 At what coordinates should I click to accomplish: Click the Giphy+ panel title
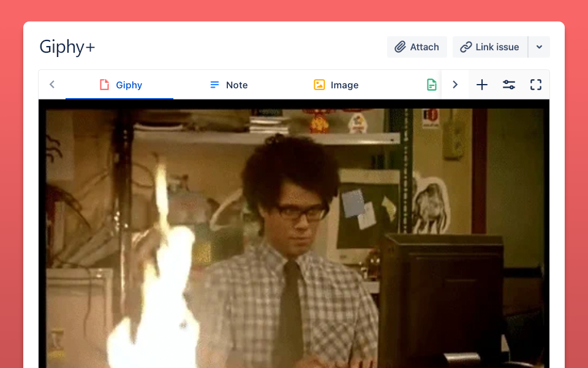click(67, 47)
